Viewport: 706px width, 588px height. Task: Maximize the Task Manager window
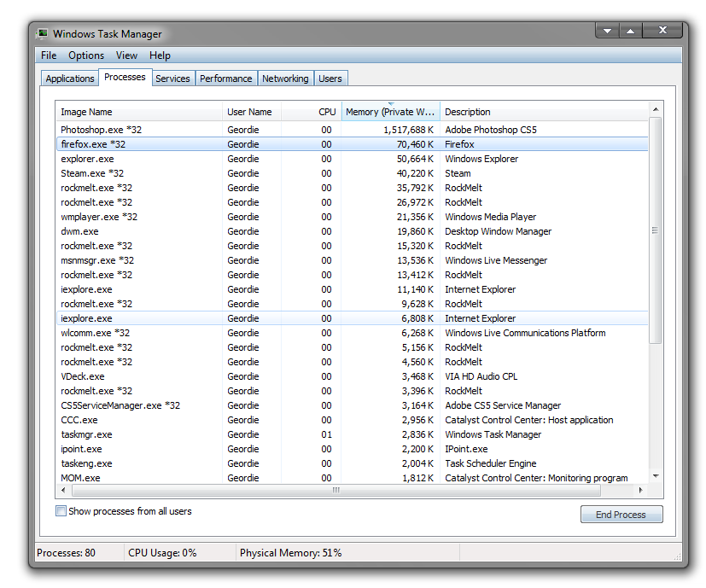click(630, 31)
